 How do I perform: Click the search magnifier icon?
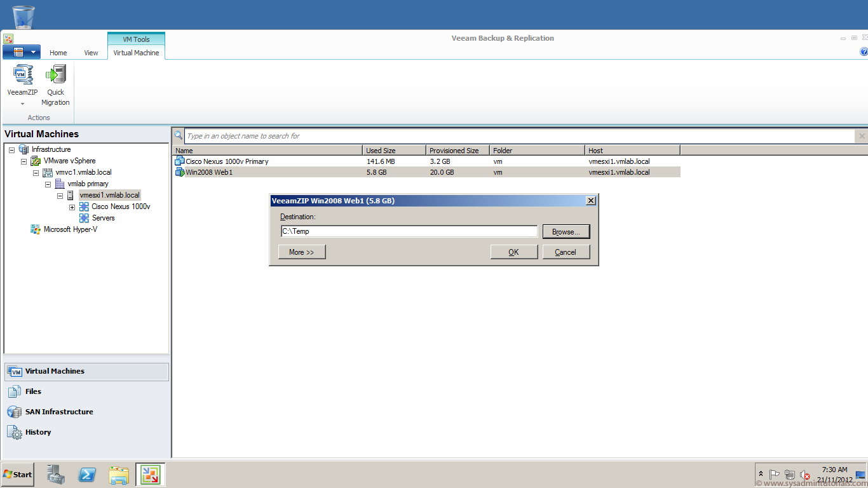click(179, 135)
